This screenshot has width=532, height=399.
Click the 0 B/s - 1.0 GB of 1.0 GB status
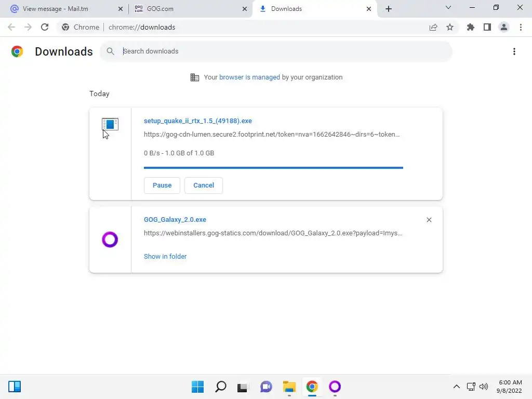click(179, 153)
